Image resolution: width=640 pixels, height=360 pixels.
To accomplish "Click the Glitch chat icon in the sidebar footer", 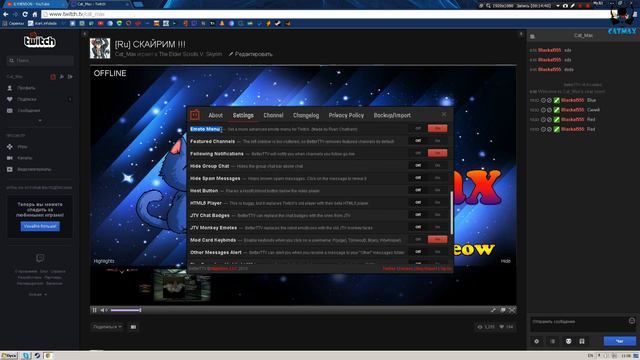I will click(x=40, y=258).
